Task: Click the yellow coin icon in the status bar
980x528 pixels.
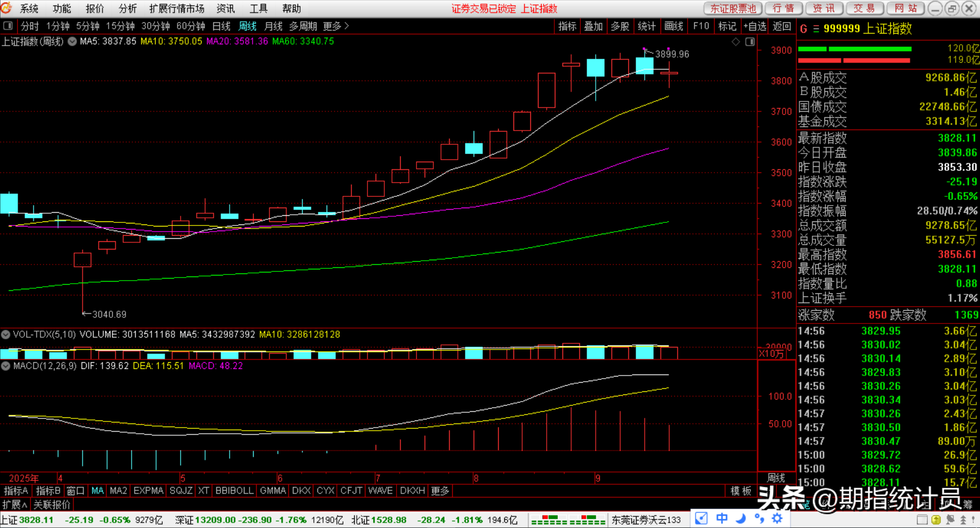Action: [x=936, y=520]
